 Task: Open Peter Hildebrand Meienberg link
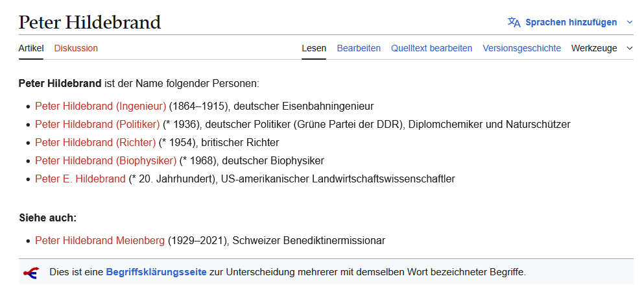pyautogui.click(x=100, y=241)
